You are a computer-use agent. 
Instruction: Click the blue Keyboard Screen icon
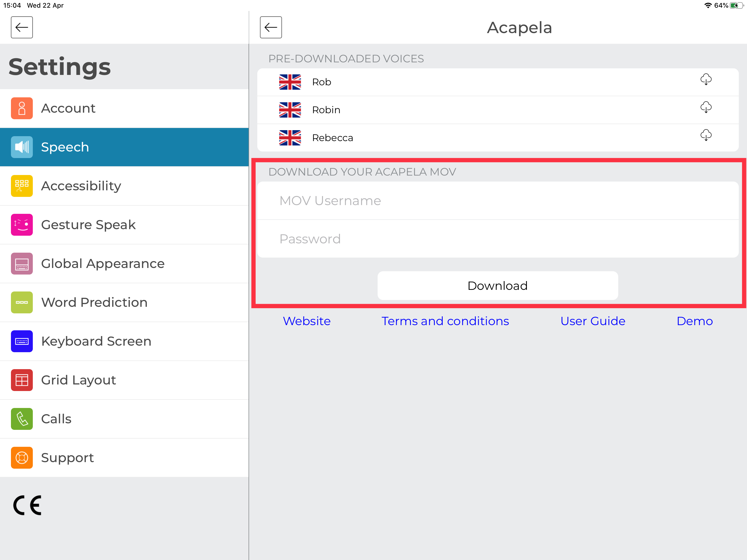tap(22, 342)
